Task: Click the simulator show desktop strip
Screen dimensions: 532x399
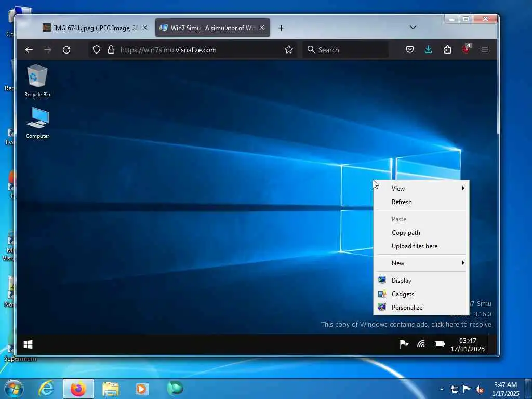Action: [493, 344]
